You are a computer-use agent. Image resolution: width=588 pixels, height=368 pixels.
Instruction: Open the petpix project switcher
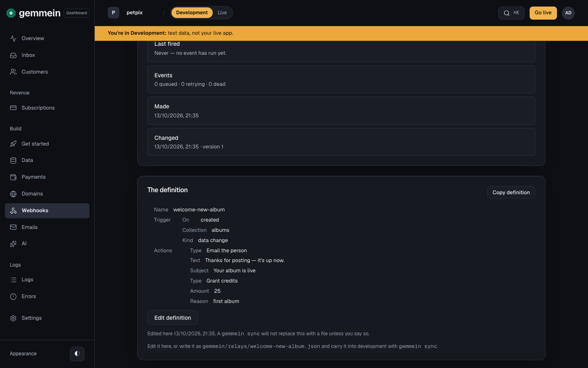tap(135, 13)
